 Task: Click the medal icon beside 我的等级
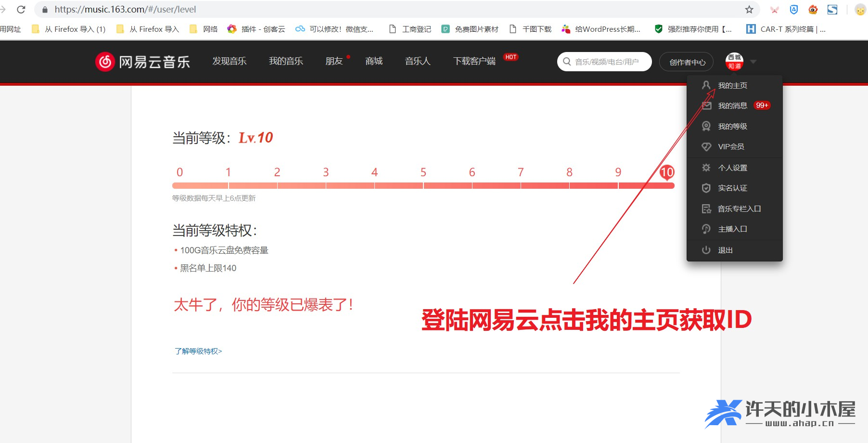click(x=706, y=126)
